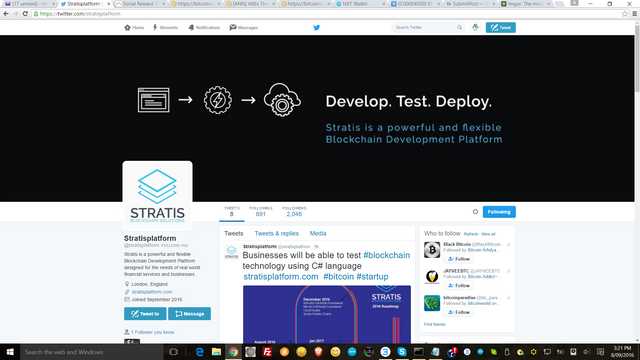Viewport: 640px width, 360px height.
Task: Toggle the blue Following button
Action: (499, 212)
